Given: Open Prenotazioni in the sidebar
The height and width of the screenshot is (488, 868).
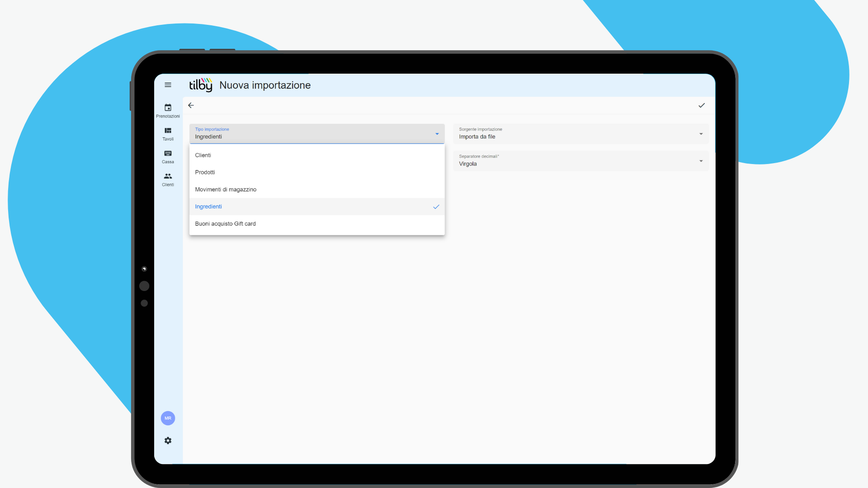Looking at the screenshot, I should 168,111.
